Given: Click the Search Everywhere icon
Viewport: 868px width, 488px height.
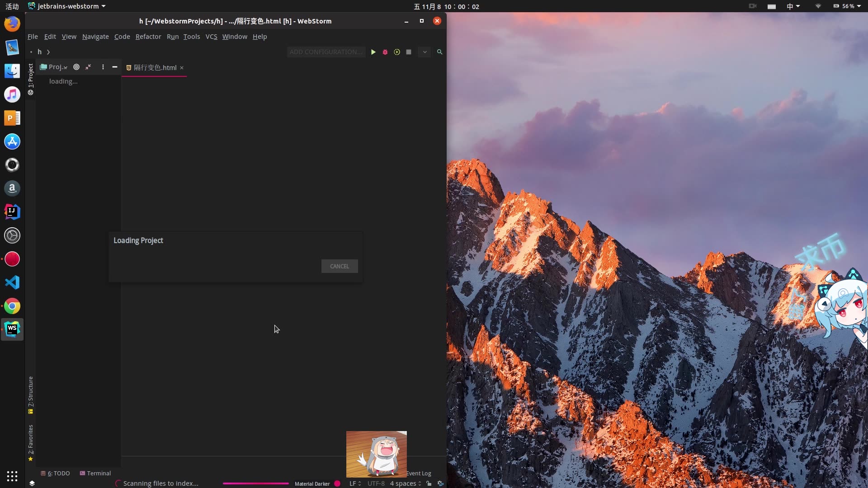Looking at the screenshot, I should pos(440,52).
